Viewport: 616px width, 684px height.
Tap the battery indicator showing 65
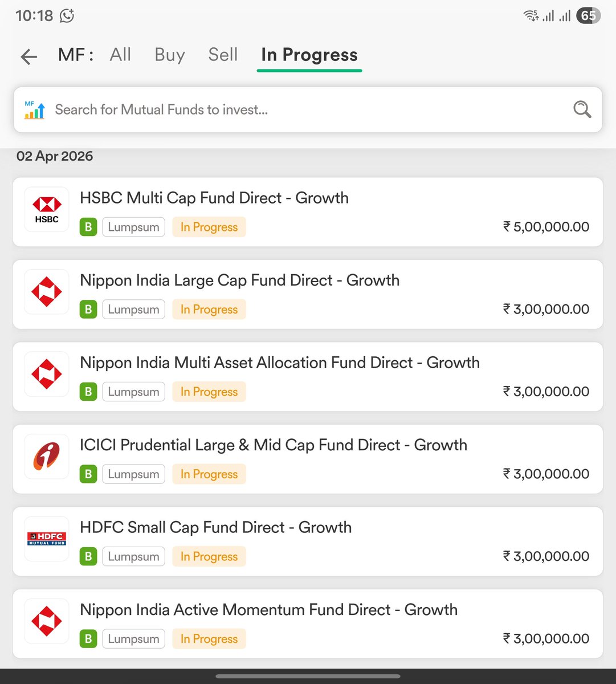tap(589, 16)
